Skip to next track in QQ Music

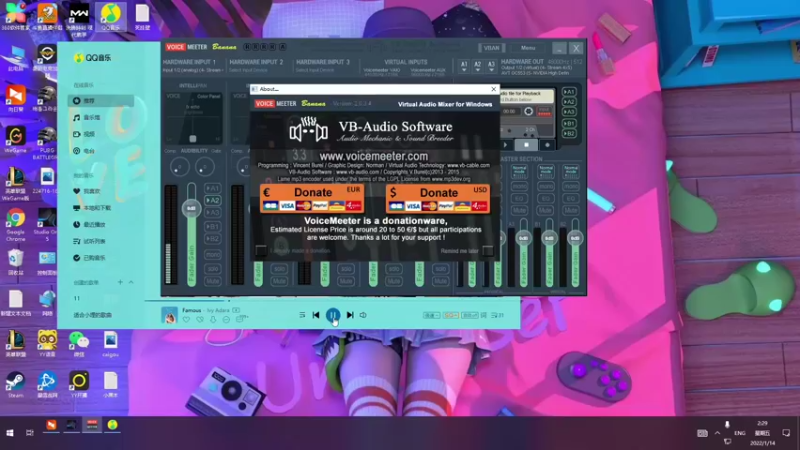(350, 315)
